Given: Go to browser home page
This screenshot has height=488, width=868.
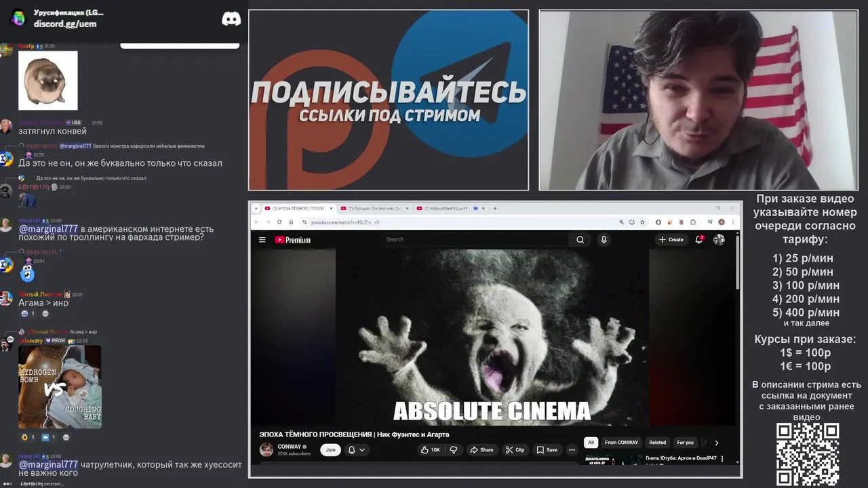Looking at the screenshot, I should [291, 222].
